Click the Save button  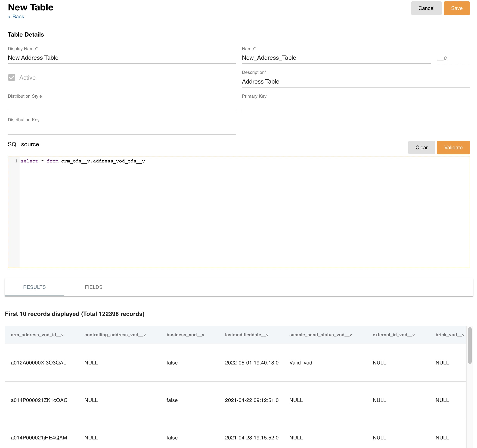[456, 8]
